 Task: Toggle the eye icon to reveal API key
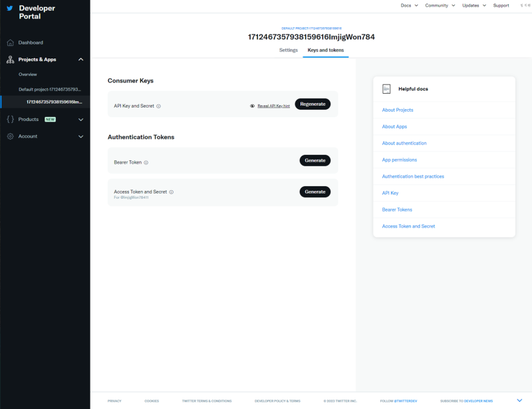point(253,106)
